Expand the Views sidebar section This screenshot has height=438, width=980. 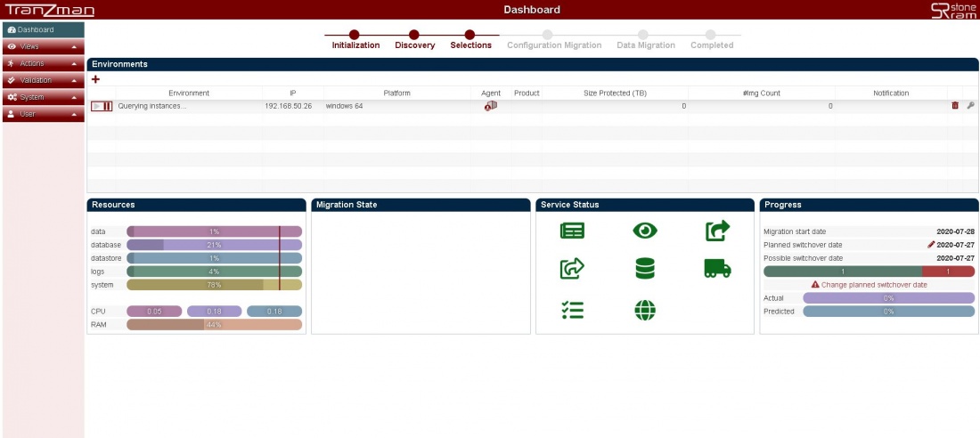[x=43, y=46]
